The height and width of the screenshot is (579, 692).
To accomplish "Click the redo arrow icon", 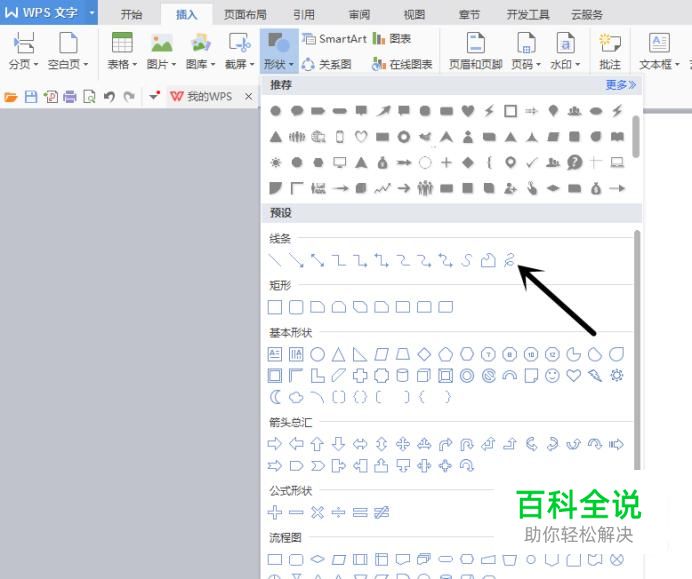I will pyautogui.click(x=129, y=96).
